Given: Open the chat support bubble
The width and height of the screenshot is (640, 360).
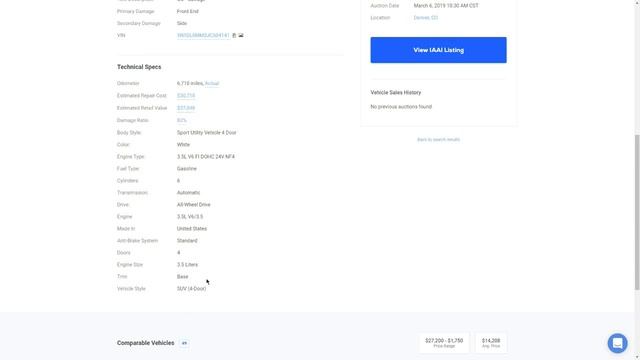Looking at the screenshot, I should coord(617,343).
